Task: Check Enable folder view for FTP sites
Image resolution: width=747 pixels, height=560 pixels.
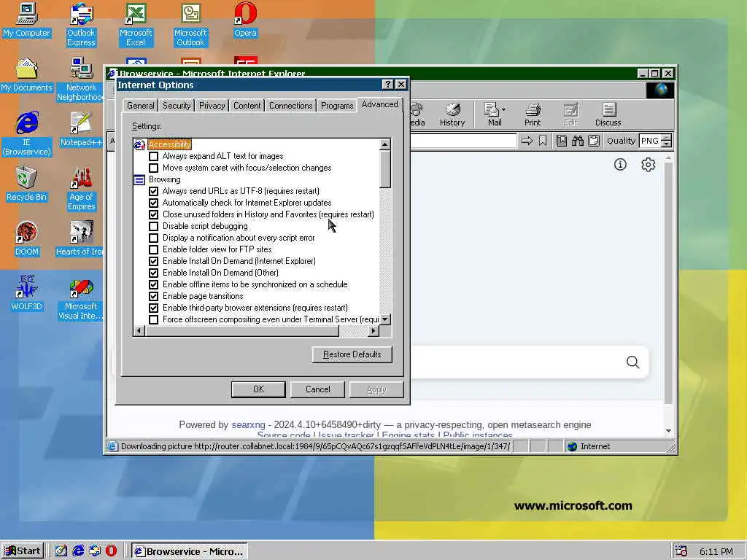Action: point(153,249)
